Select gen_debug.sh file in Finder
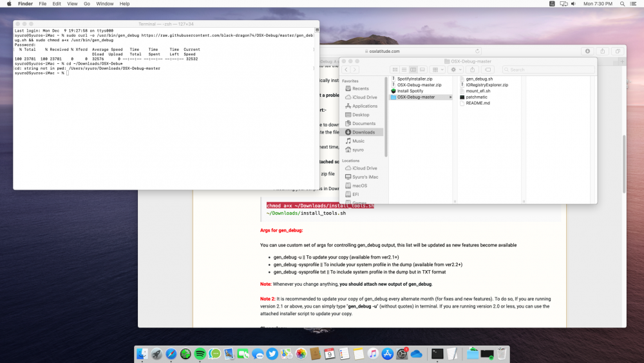Viewport: 644px width, 363px height. click(479, 79)
